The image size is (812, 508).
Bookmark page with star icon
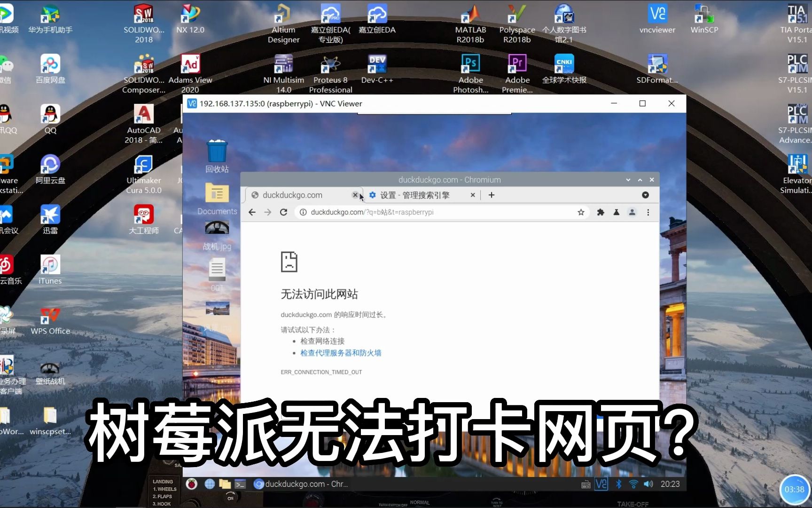point(581,212)
